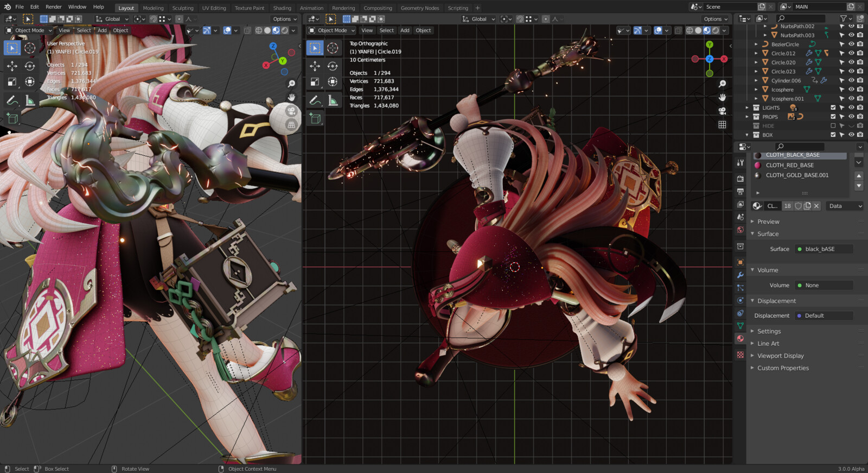Click the fake user shield icon
The height and width of the screenshot is (473, 868).
pos(798,206)
